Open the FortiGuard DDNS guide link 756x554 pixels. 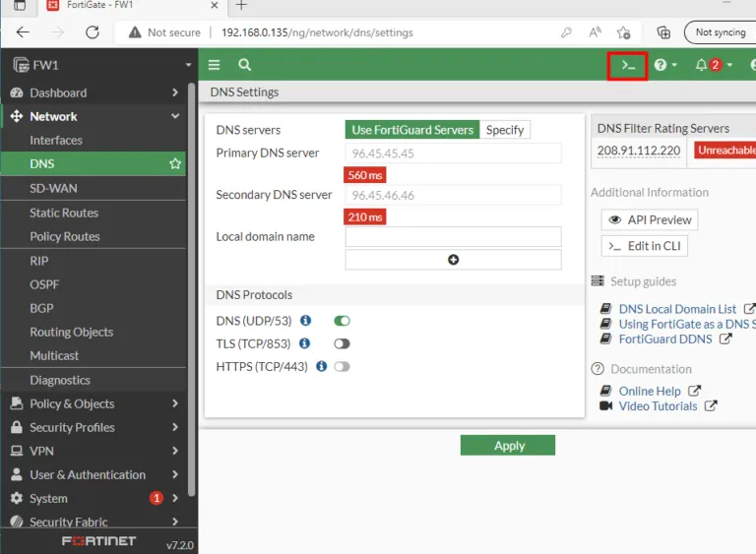(665, 339)
